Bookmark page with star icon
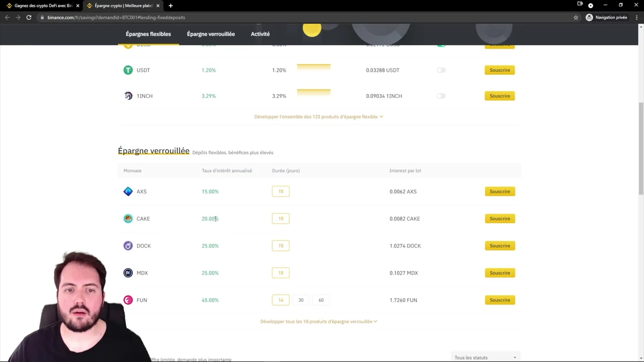This screenshot has width=644, height=362. coord(576,17)
